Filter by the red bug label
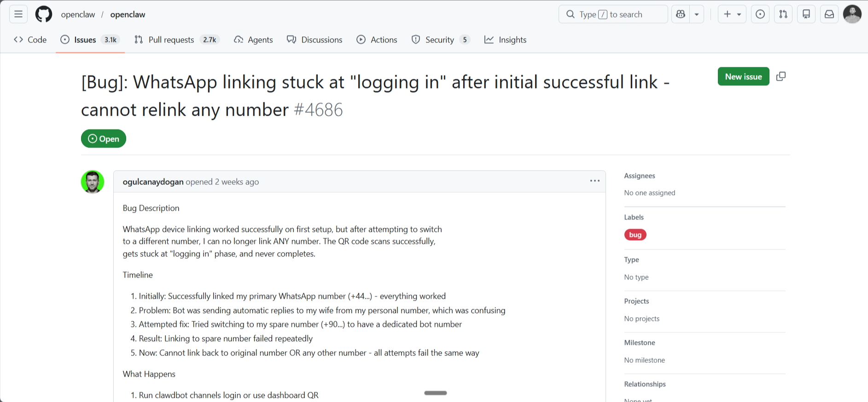The width and height of the screenshot is (868, 402). [635, 235]
